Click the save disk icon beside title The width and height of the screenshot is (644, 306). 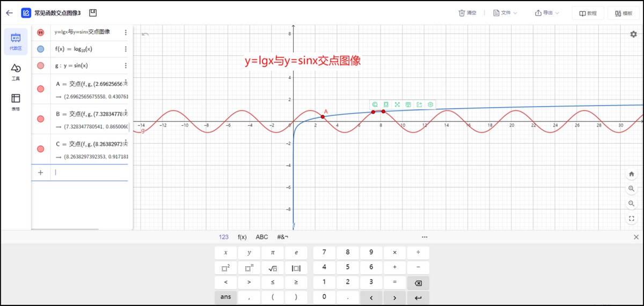[93, 12]
